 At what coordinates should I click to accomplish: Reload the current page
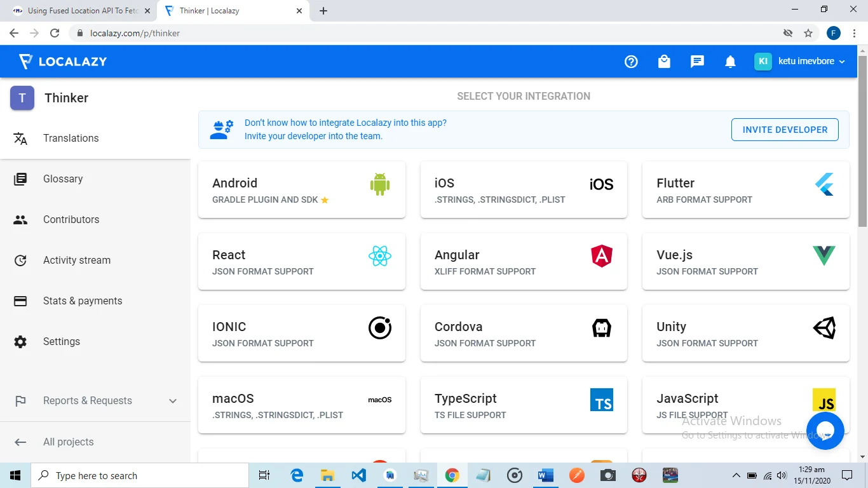click(x=55, y=33)
